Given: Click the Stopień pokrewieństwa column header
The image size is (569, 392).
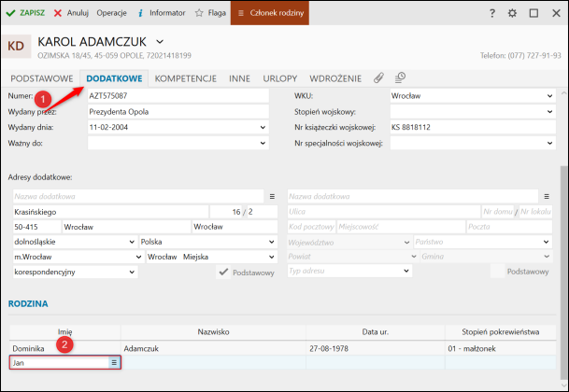Looking at the screenshot, I should pos(501,332).
